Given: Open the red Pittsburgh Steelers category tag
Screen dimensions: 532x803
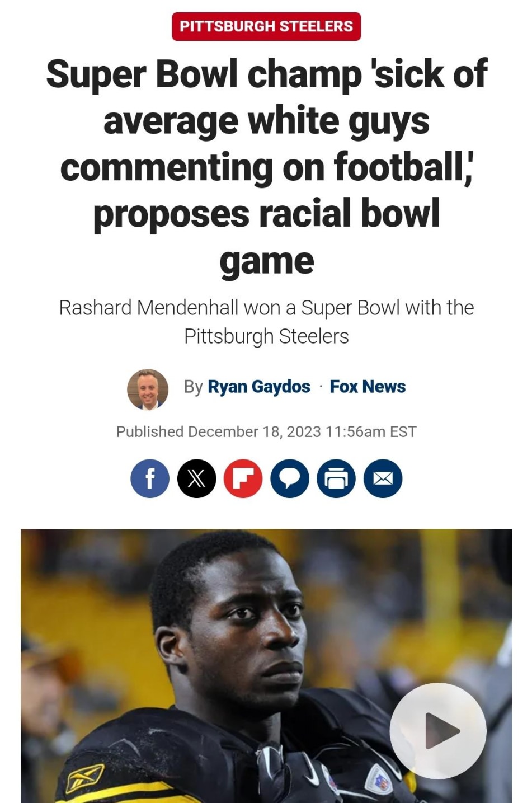Looking at the screenshot, I should coord(266,26).
